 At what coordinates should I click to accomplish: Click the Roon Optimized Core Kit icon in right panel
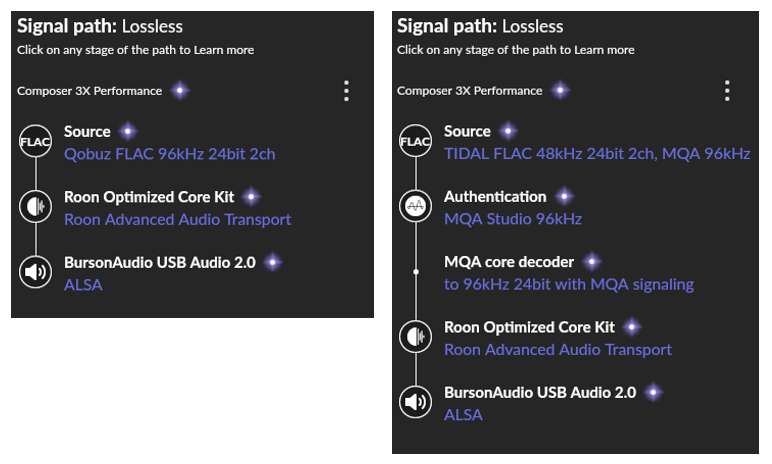point(416,337)
